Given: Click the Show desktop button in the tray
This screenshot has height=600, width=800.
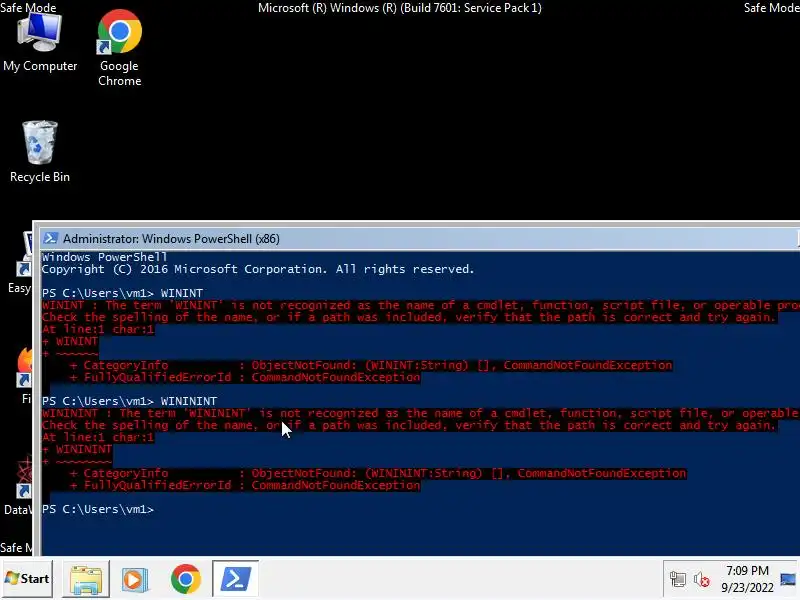Looking at the screenshot, I should pyautogui.click(x=789, y=579).
